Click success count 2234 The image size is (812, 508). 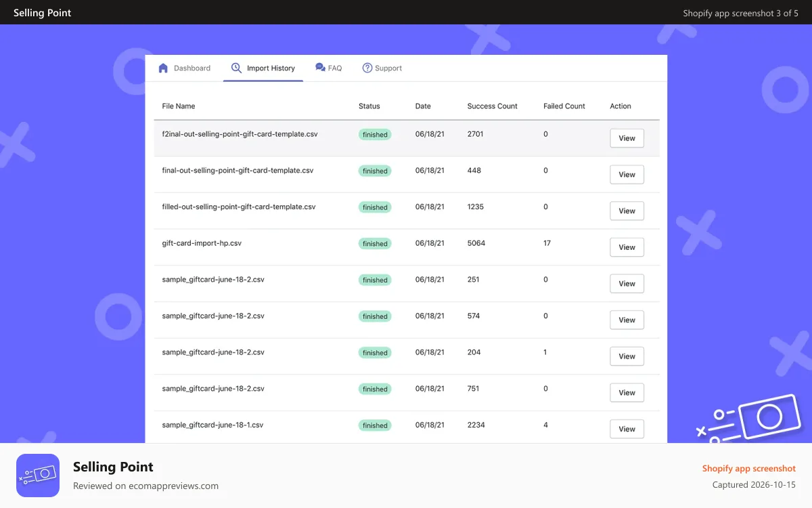pyautogui.click(x=476, y=425)
